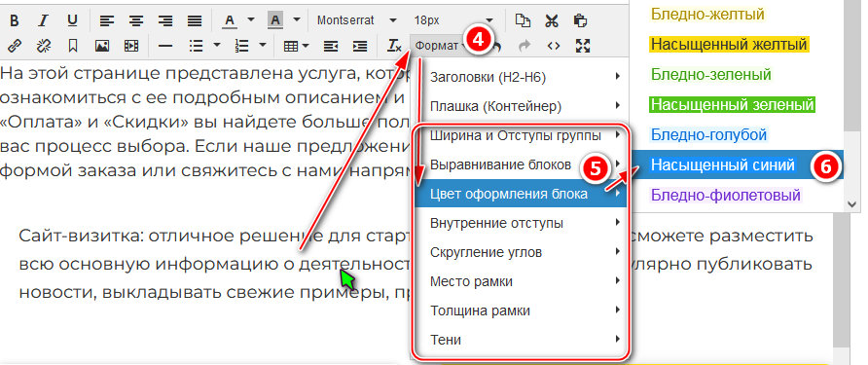This screenshot has height=365, width=868.
Task: Open source code view icon
Action: (554, 46)
